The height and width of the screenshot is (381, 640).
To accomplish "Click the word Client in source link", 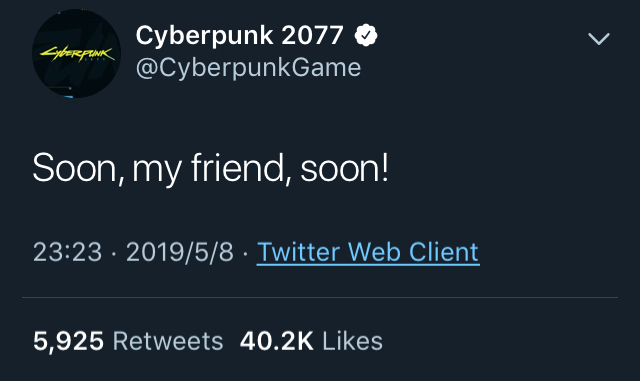I will pyautogui.click(x=443, y=252).
